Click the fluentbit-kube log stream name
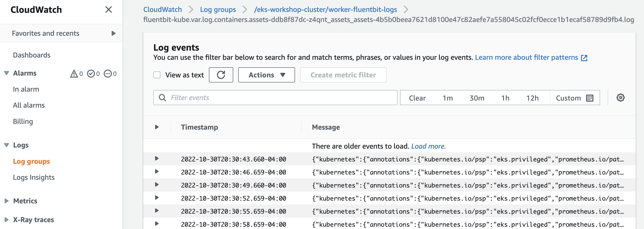The image size is (644, 229). 389,19
